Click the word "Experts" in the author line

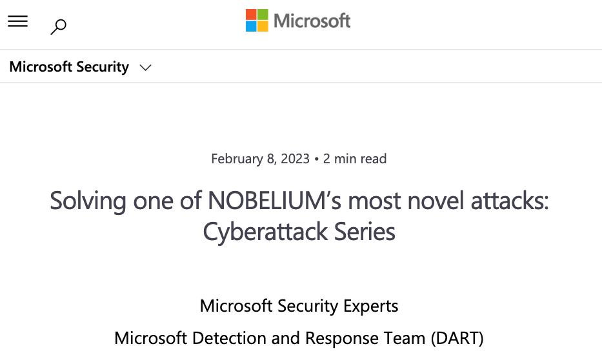click(369, 306)
